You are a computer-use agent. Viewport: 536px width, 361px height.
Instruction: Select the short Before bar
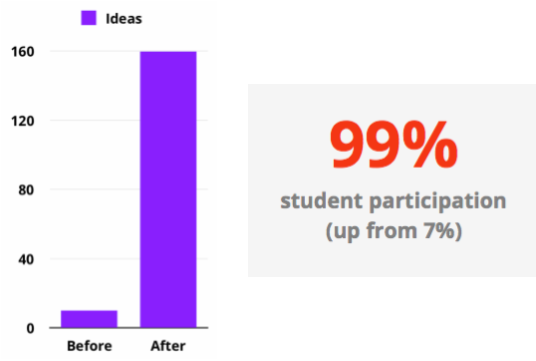point(89,319)
